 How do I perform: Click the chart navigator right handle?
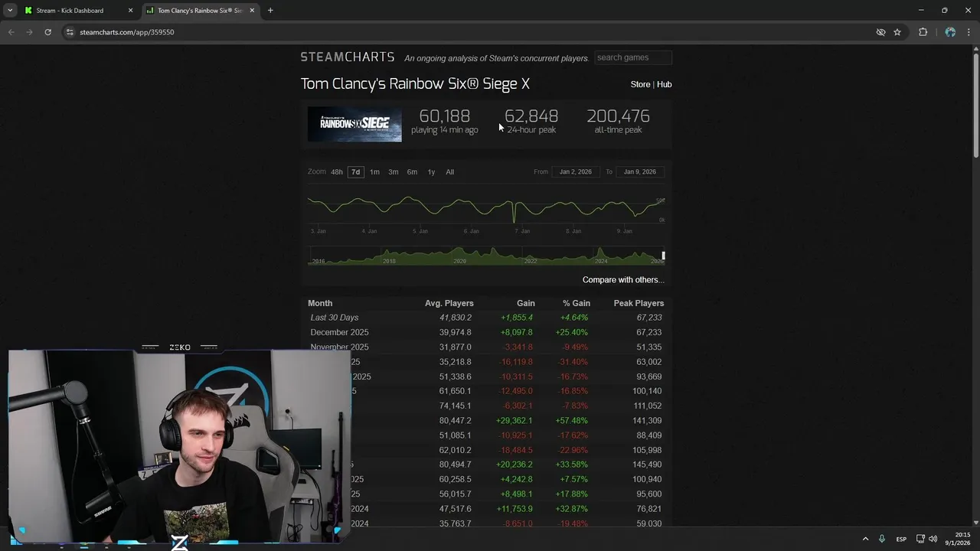(664, 256)
